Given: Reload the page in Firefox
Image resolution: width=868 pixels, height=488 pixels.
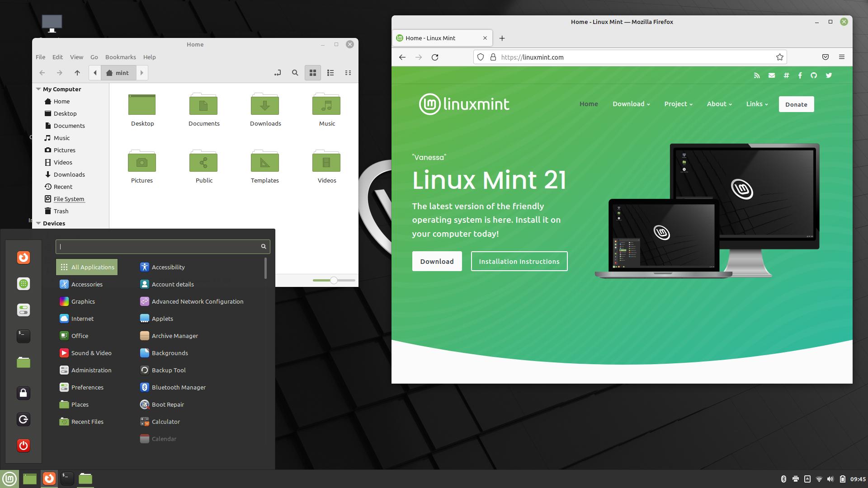Looking at the screenshot, I should click(435, 57).
